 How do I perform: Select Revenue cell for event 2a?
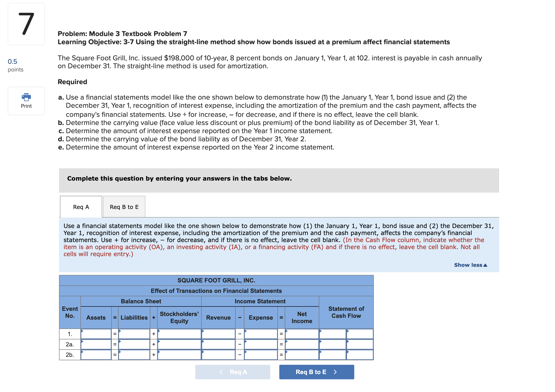[218, 344]
